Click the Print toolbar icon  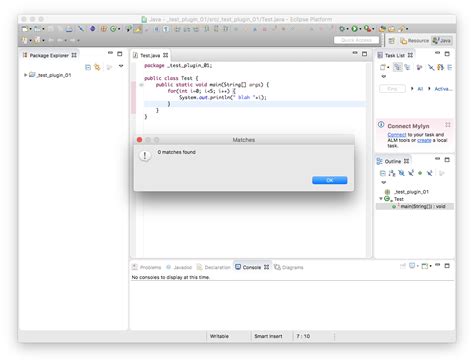click(69, 29)
